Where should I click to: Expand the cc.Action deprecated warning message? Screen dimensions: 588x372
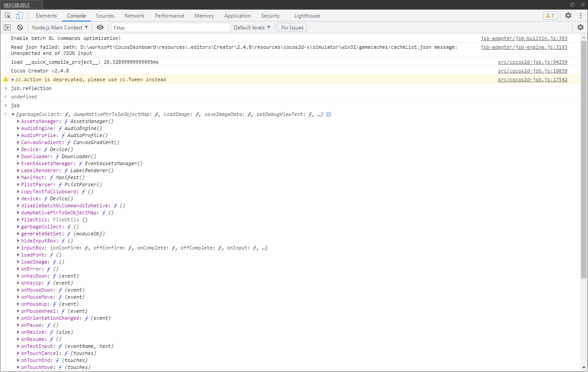click(13, 79)
